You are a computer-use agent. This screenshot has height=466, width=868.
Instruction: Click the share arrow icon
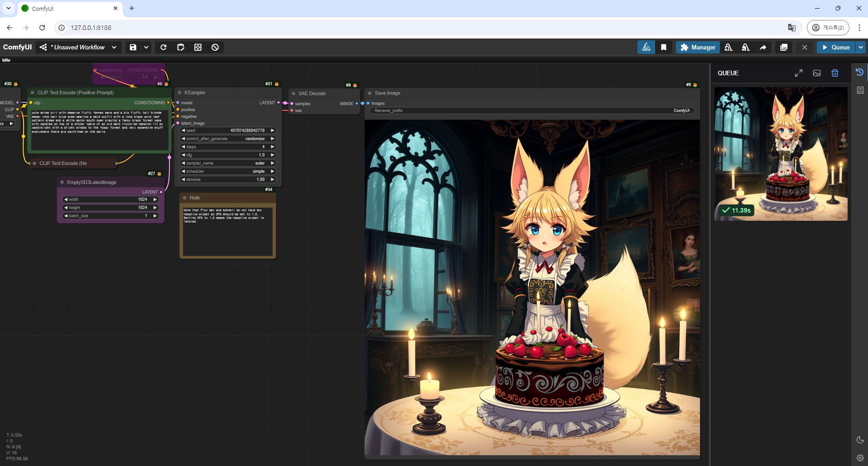coord(763,47)
